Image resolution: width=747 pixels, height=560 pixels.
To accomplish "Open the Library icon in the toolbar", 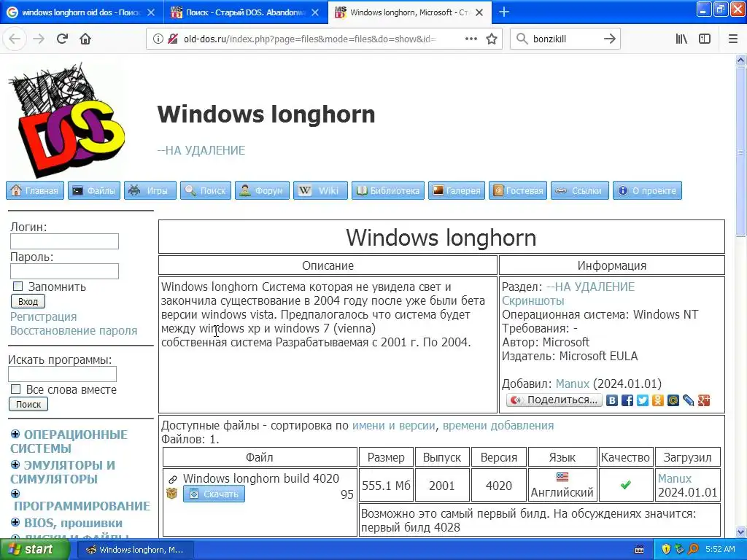I will point(681,39).
